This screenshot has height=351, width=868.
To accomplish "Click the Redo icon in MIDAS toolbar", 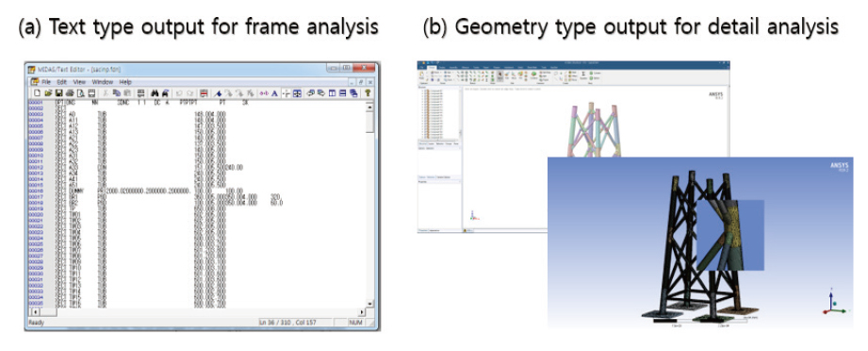I will tap(190, 93).
